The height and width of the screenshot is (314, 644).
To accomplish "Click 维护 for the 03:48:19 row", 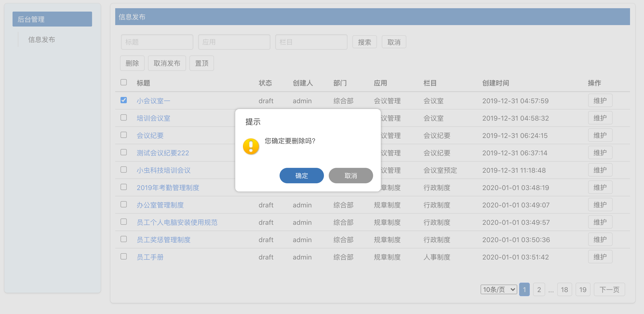I will 600,187.
